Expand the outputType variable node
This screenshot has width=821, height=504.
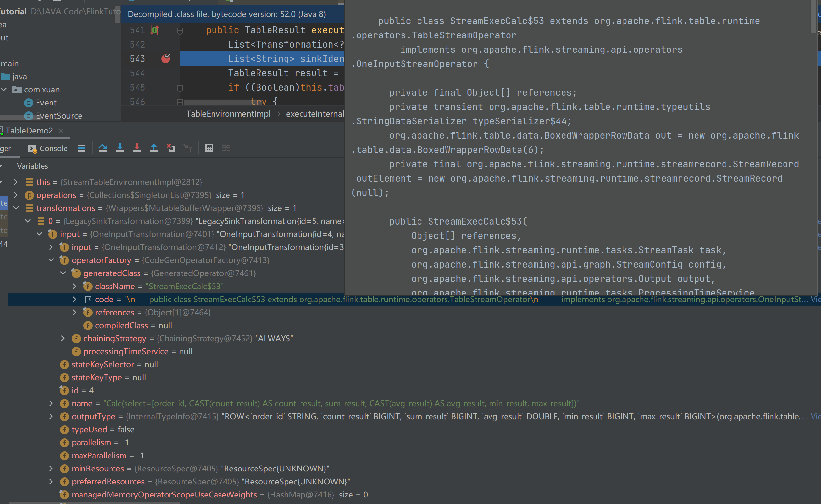pos(51,416)
